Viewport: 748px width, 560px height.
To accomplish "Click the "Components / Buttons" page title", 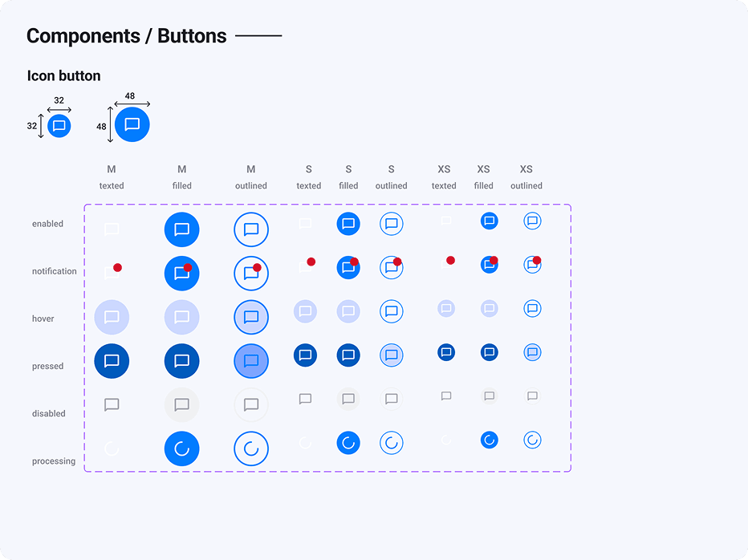I will tap(127, 36).
